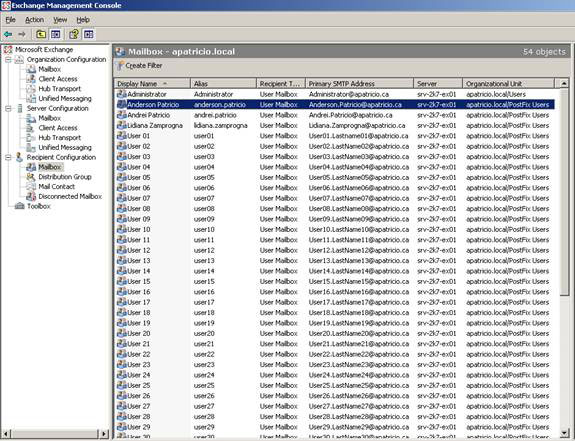The width and height of the screenshot is (575, 441).
Task: Click 'Lidiana.Zamprogna@apatricio.ca' address cell
Action: pos(357,125)
